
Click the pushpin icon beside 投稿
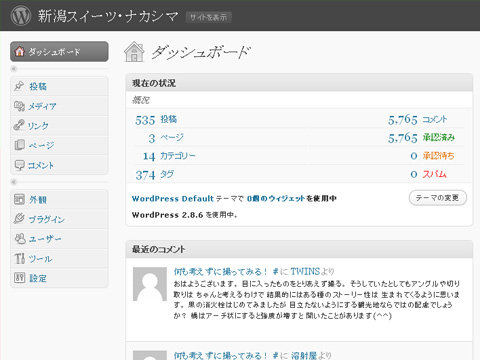[x=19, y=86]
